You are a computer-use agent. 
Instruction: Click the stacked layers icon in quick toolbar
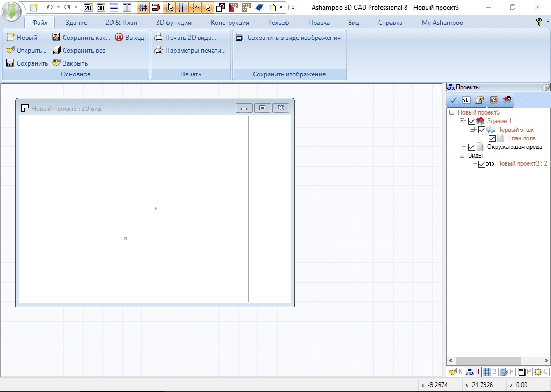pos(272,8)
